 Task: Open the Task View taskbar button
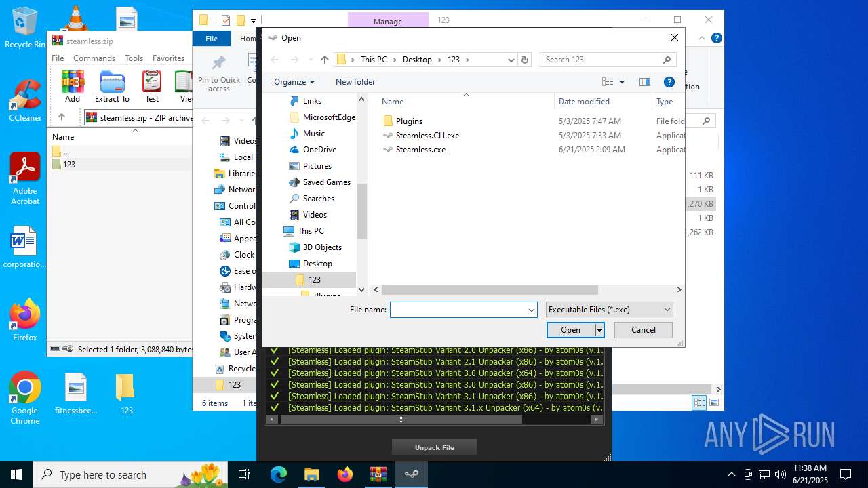[x=245, y=474]
